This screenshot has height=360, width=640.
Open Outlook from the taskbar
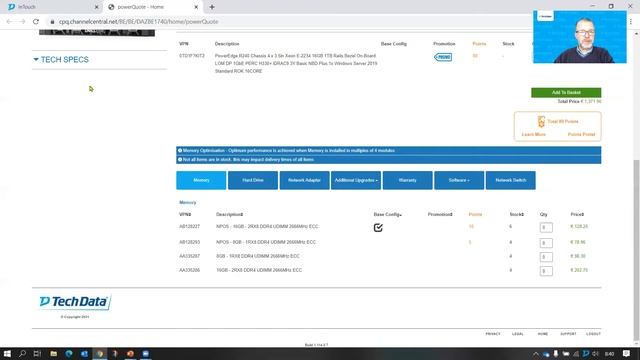(84, 353)
